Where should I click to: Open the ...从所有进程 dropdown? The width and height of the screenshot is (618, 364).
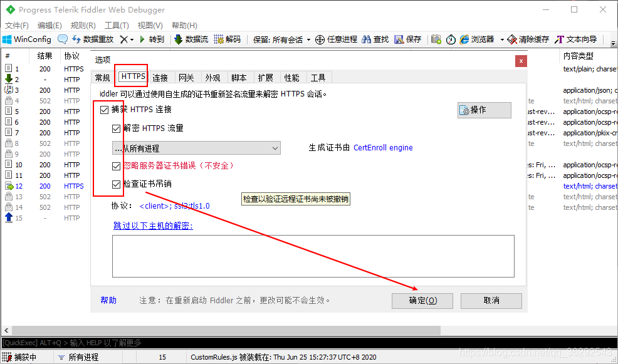coord(196,148)
